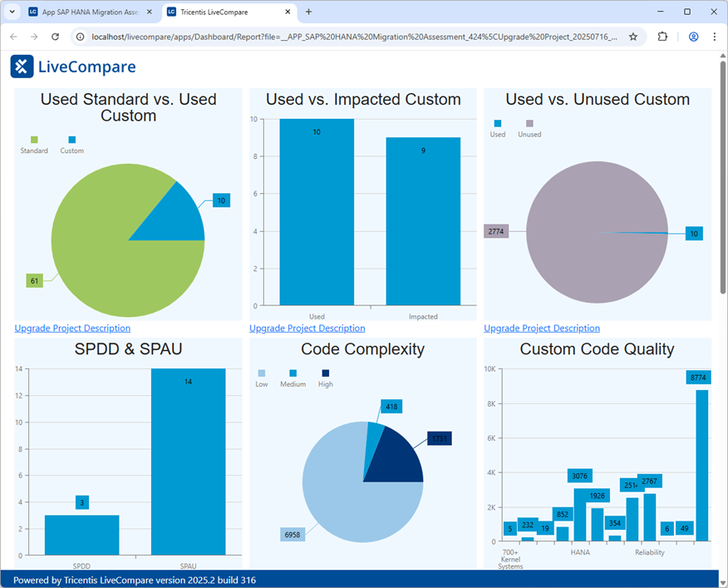The height and width of the screenshot is (588, 728).
Task: Open Upgrade Project Description under Used vs. Impacted Custom
Action: coord(306,328)
